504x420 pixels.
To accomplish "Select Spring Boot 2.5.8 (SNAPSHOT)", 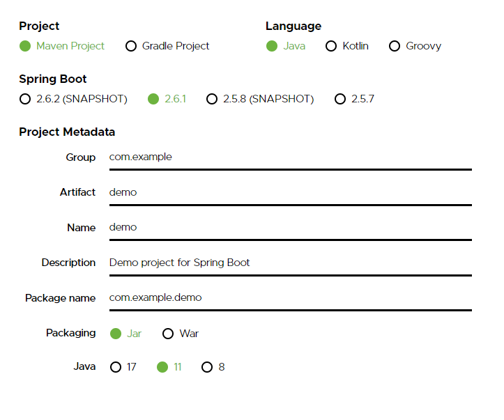I will [212, 99].
